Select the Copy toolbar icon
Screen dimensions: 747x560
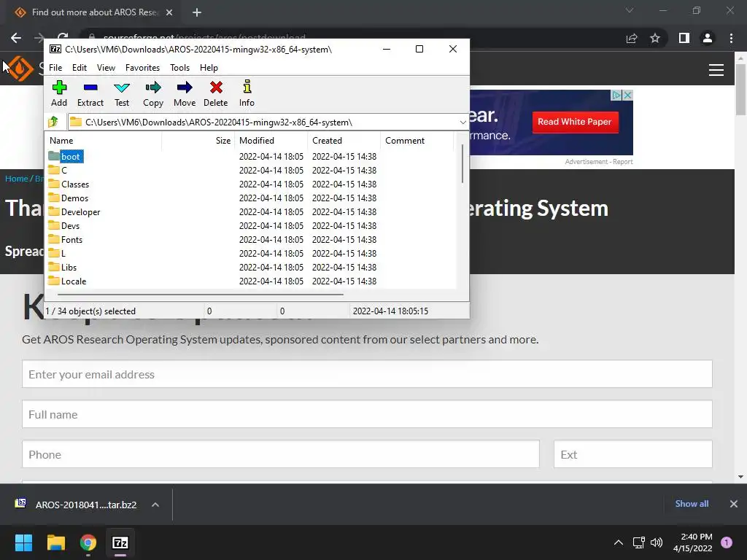tap(153, 93)
